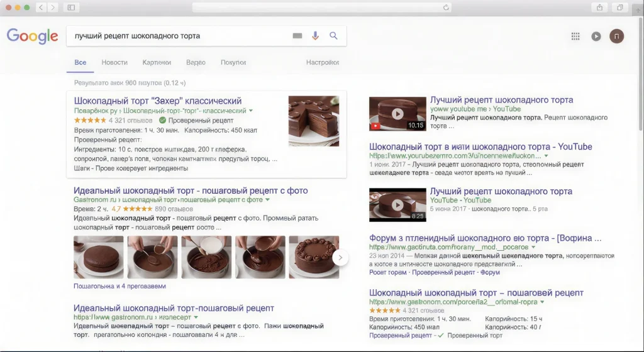This screenshot has width=644, height=352.
Task: Click the round play icon beside apps grid
Action: click(x=596, y=36)
